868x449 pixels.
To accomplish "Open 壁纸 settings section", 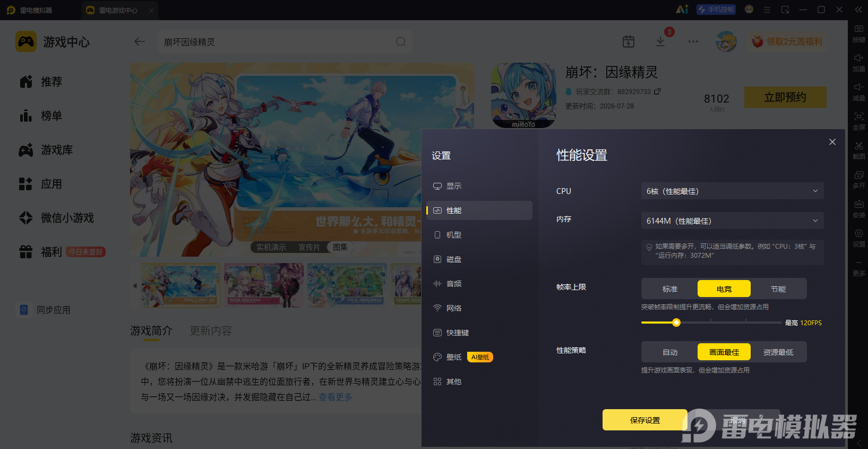I will (479, 357).
